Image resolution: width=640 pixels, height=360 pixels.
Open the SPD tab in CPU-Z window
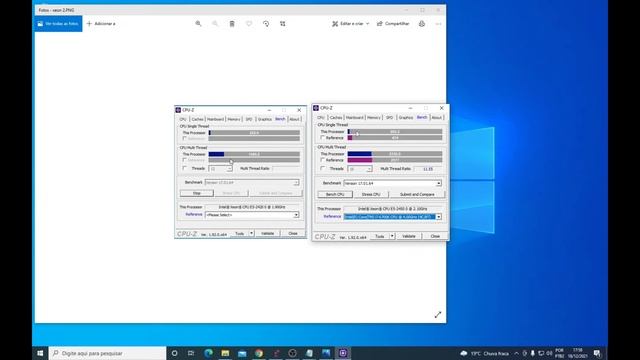pyautogui.click(x=389, y=118)
